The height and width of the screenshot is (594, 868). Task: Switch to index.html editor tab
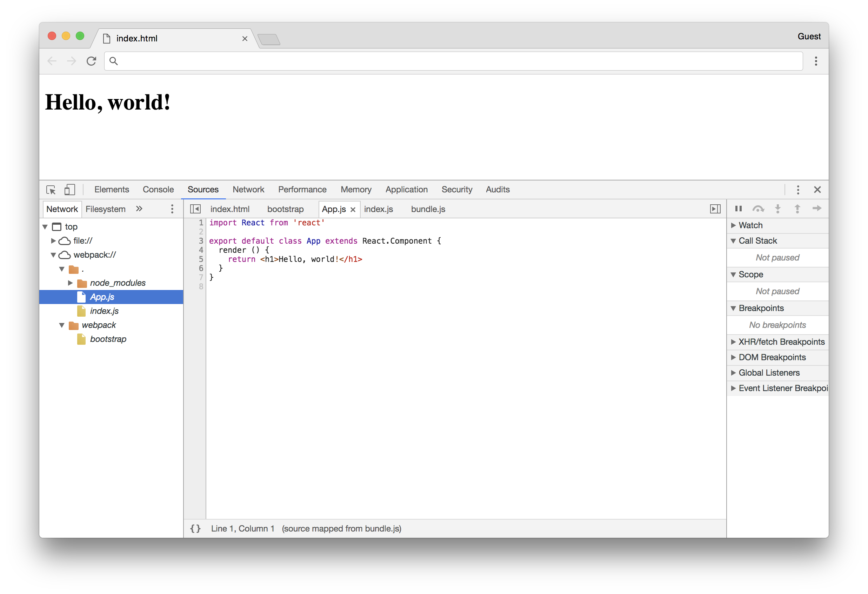pyautogui.click(x=230, y=209)
